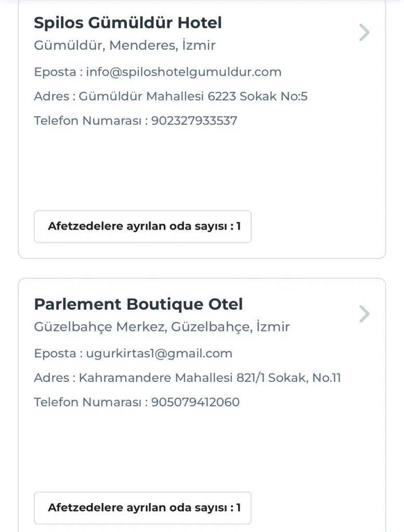Click Telefon Numarası label in Spilos card
The width and height of the screenshot is (404, 532).
(x=87, y=121)
